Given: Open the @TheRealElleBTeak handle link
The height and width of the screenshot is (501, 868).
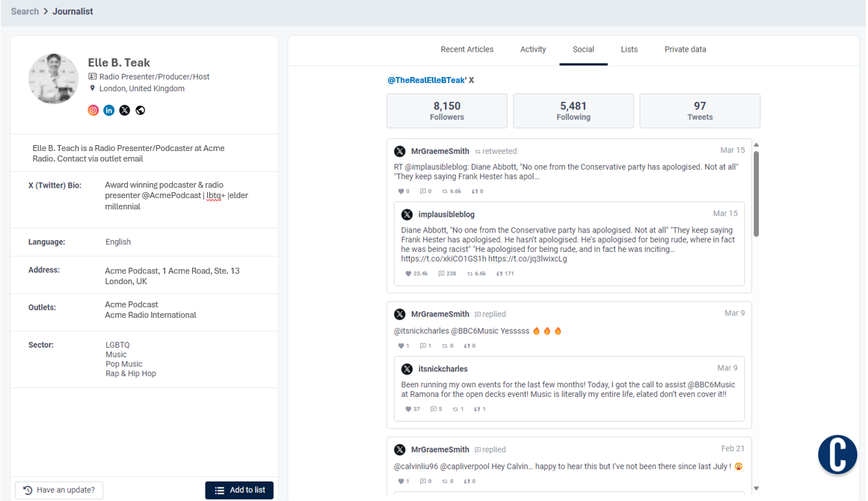Looking at the screenshot, I should click(426, 80).
